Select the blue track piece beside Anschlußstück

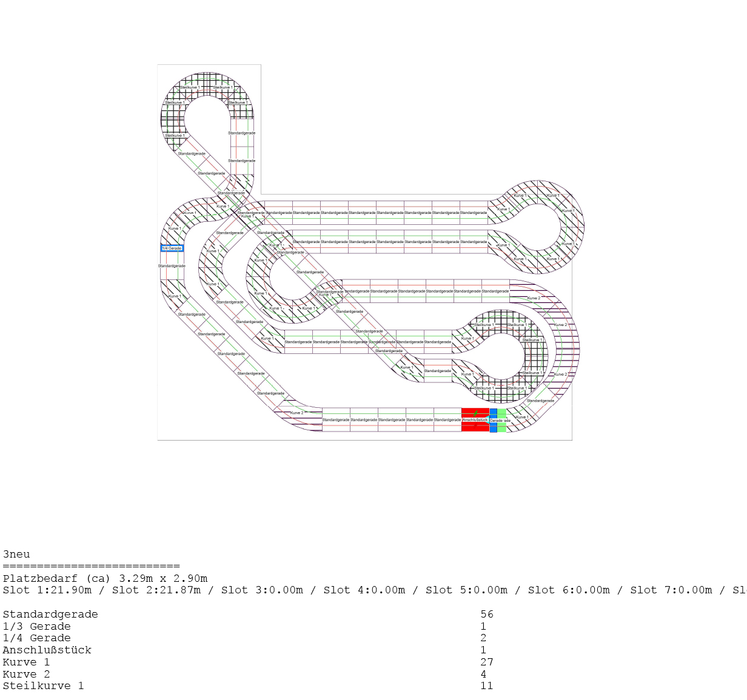493,421
